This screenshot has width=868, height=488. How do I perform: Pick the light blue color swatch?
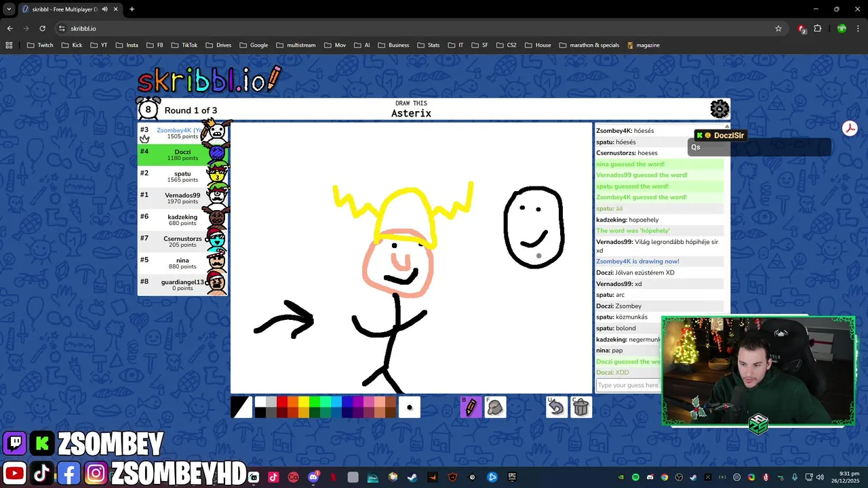336,402
